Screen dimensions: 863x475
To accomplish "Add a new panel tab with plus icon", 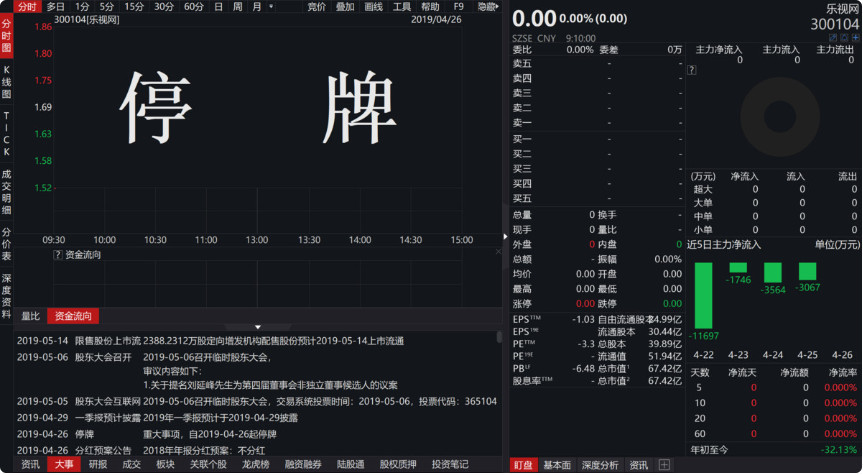I will click(664, 465).
